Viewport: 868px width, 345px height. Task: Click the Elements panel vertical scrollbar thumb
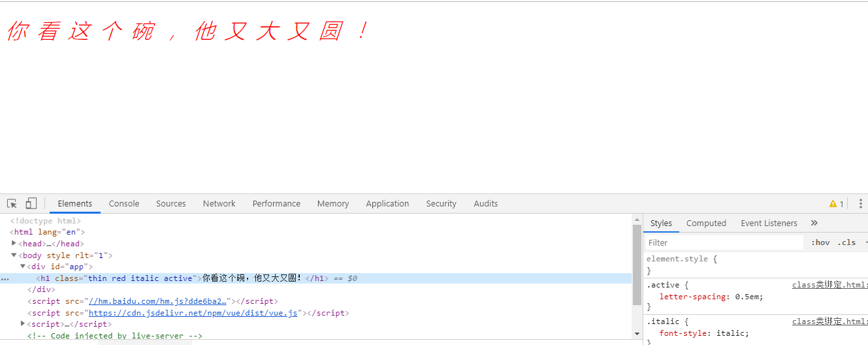(637, 265)
